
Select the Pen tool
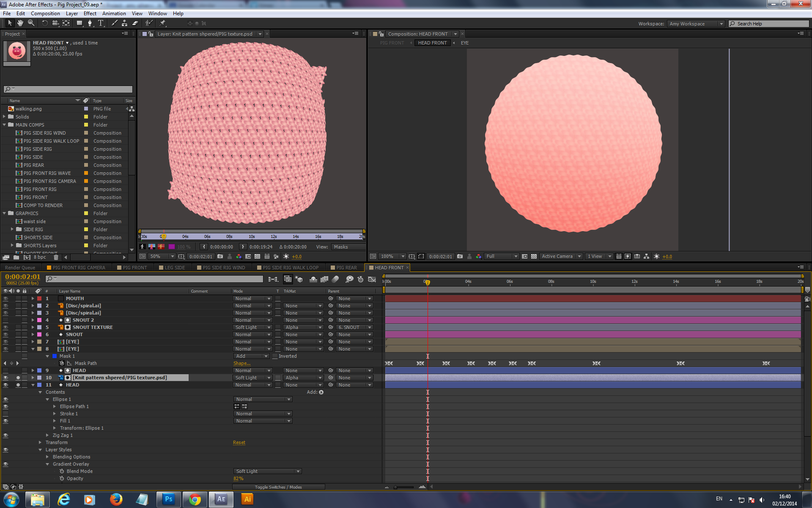(90, 23)
